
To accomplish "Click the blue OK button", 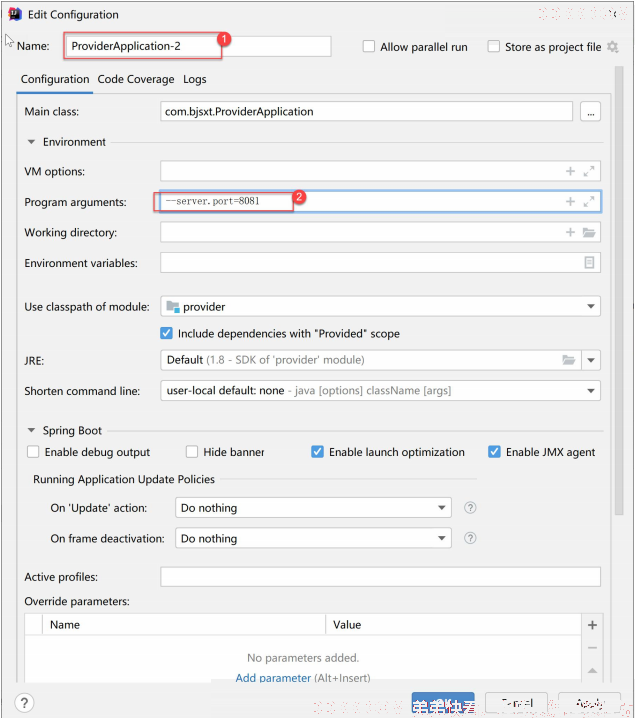I will pyautogui.click(x=443, y=703).
